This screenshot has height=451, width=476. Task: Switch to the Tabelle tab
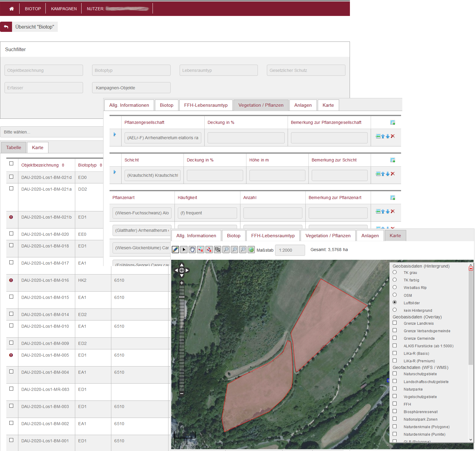(x=14, y=148)
